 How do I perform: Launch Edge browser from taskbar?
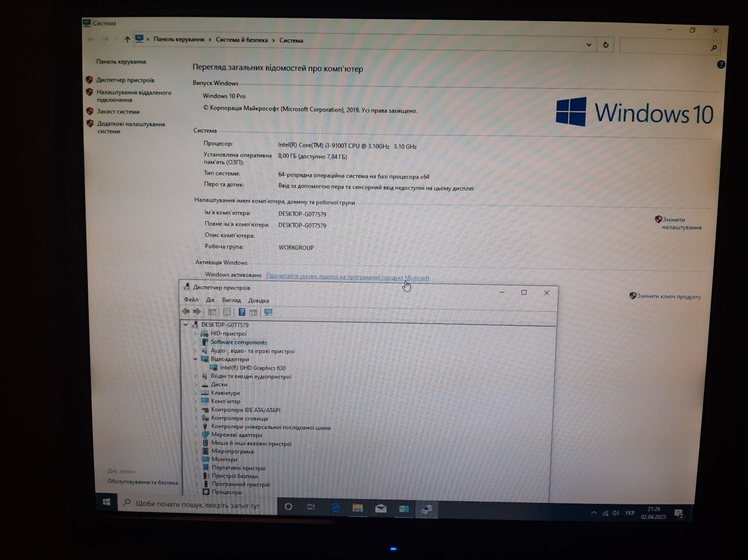click(335, 508)
